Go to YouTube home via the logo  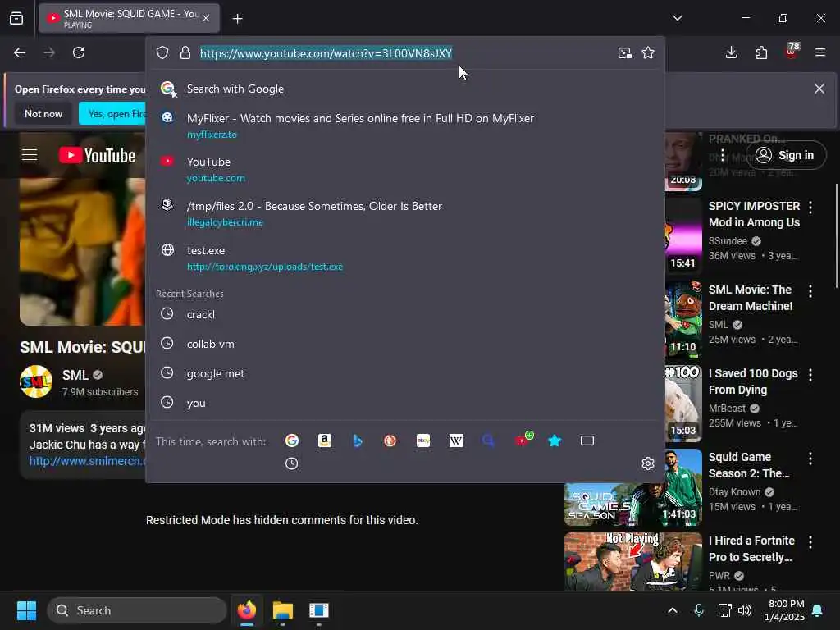click(97, 155)
